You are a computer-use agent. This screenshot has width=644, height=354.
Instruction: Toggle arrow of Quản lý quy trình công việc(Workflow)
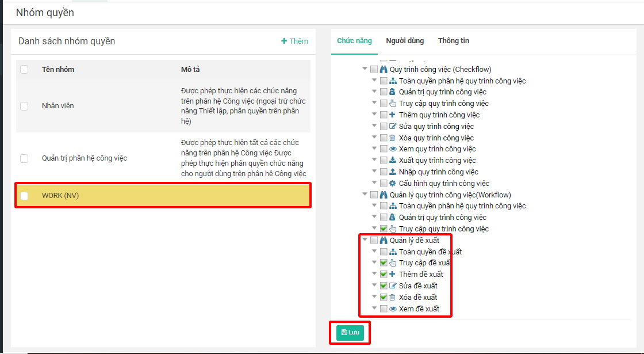[365, 195]
